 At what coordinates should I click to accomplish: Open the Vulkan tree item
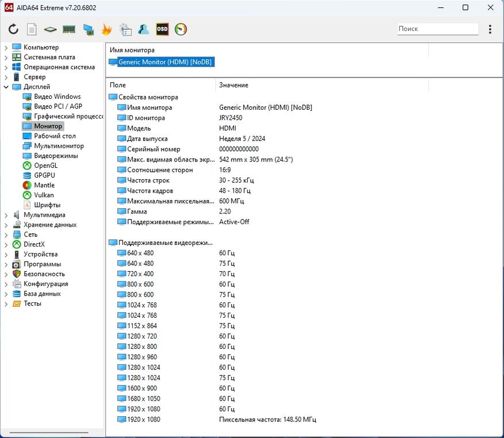click(x=44, y=195)
